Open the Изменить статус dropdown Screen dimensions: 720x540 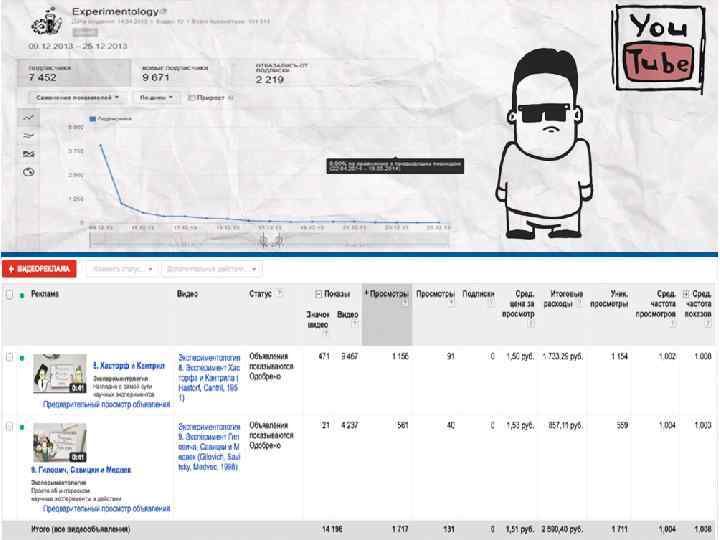[x=120, y=269]
